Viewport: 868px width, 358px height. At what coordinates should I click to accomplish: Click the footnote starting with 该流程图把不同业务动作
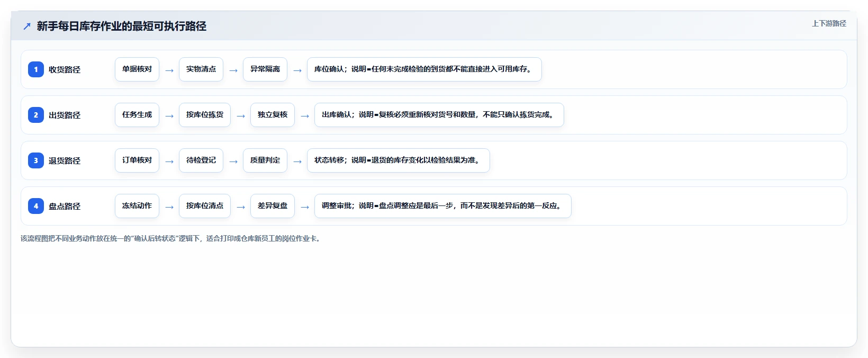pos(170,239)
